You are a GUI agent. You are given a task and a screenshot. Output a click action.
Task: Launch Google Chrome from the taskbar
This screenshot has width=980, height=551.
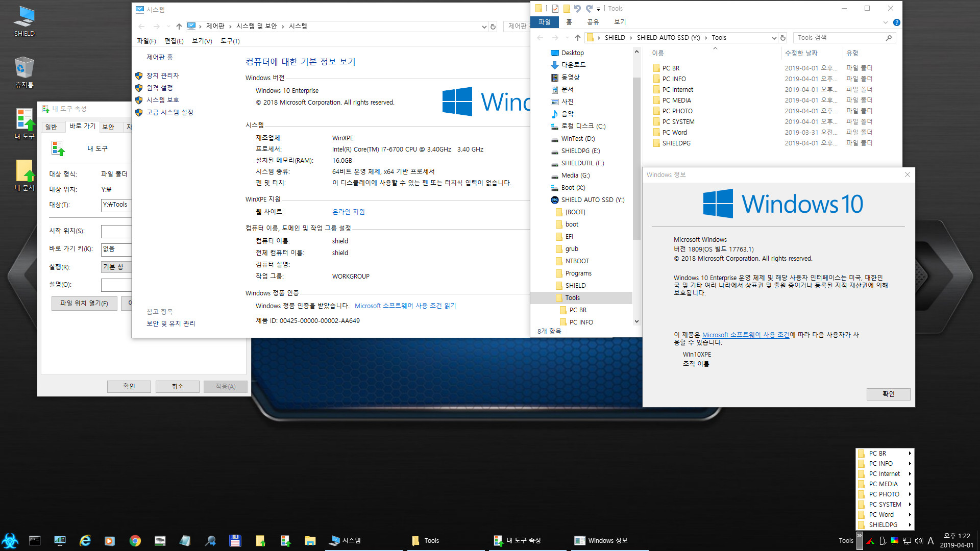tap(135, 540)
